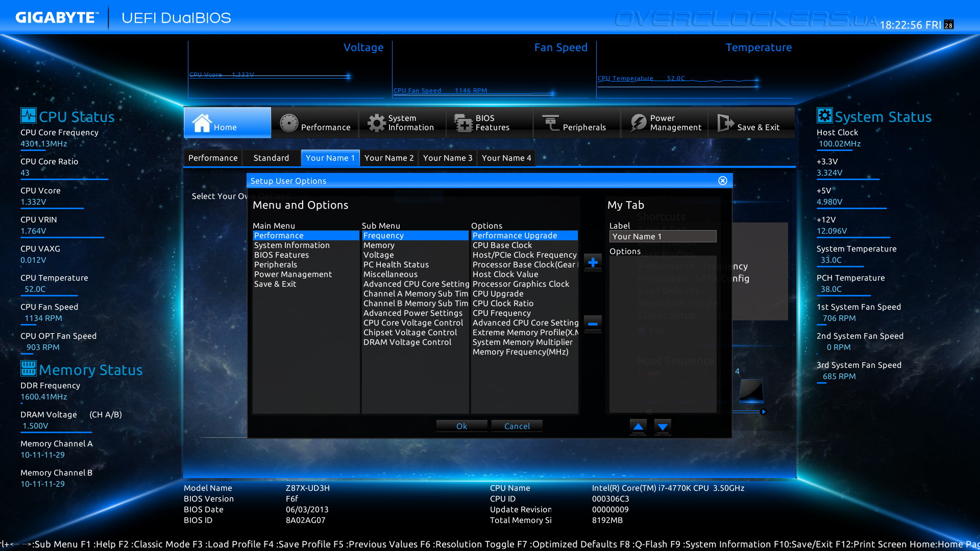Select Performance Upgrade option

525,235
